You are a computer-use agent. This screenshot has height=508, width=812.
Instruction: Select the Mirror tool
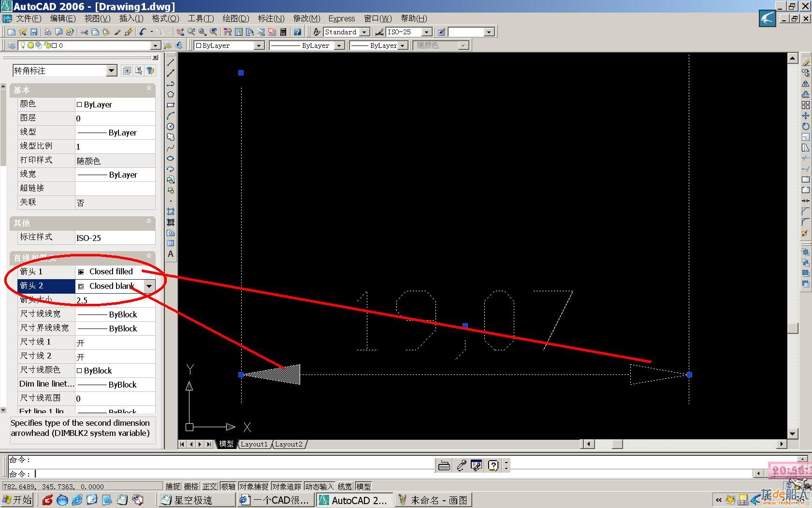click(x=805, y=84)
